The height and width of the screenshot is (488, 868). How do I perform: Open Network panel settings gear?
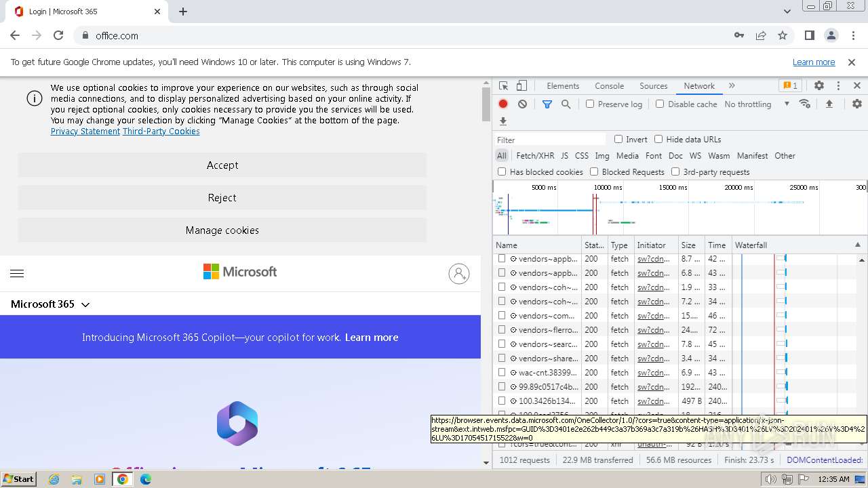857,104
